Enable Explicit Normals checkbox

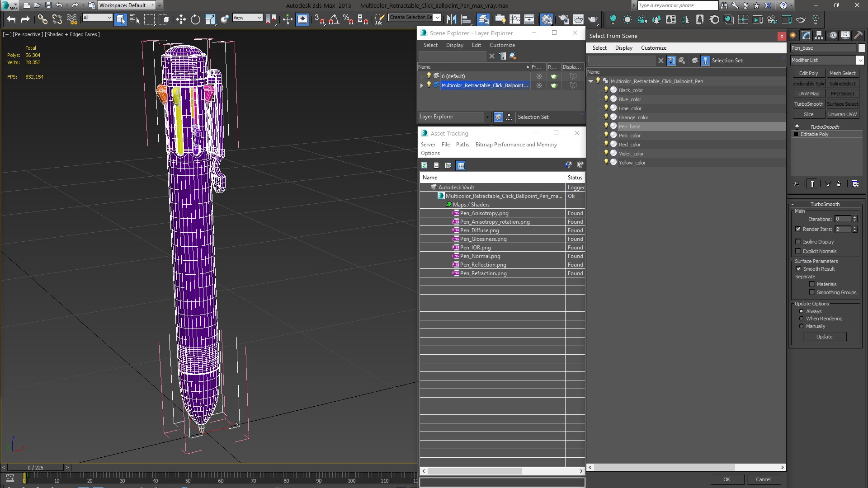(x=798, y=251)
